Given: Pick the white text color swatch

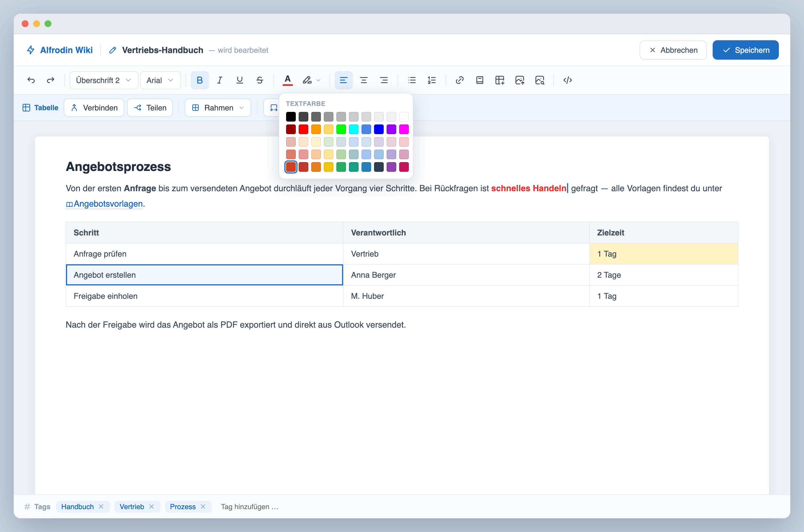Looking at the screenshot, I should click(x=404, y=117).
